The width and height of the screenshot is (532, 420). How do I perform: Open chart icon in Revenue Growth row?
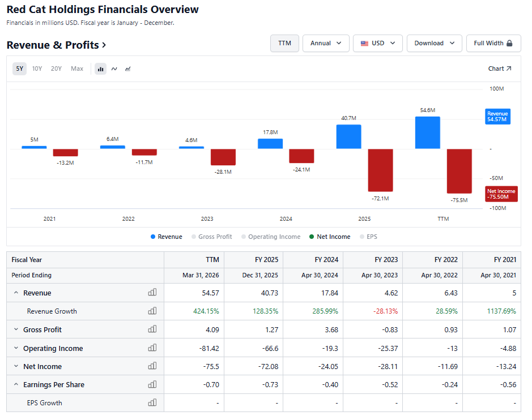click(152, 311)
